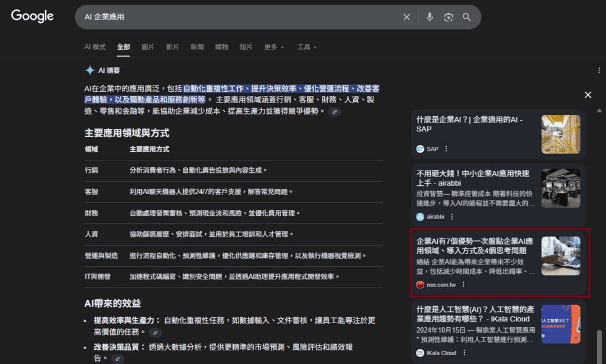This screenshot has width=606, height=364.
Task: Click airabbi article office thumbnail
Action: point(561,188)
